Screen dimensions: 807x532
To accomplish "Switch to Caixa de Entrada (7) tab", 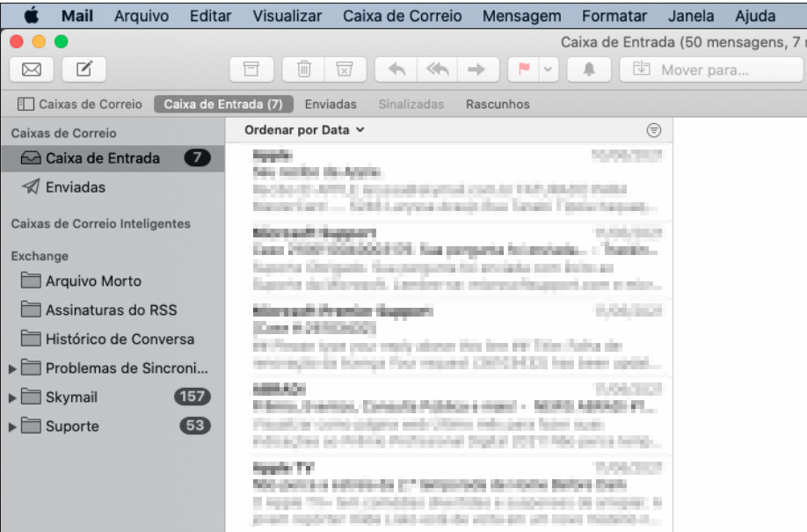I will (x=223, y=104).
